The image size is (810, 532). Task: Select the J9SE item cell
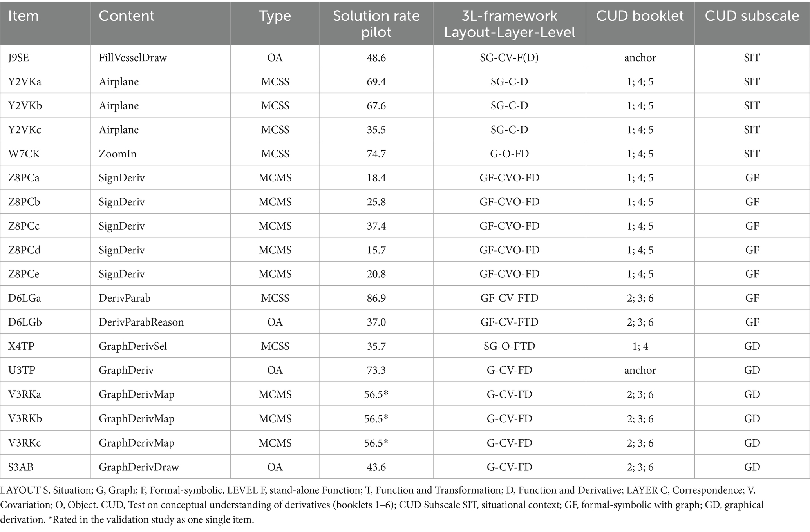19,58
